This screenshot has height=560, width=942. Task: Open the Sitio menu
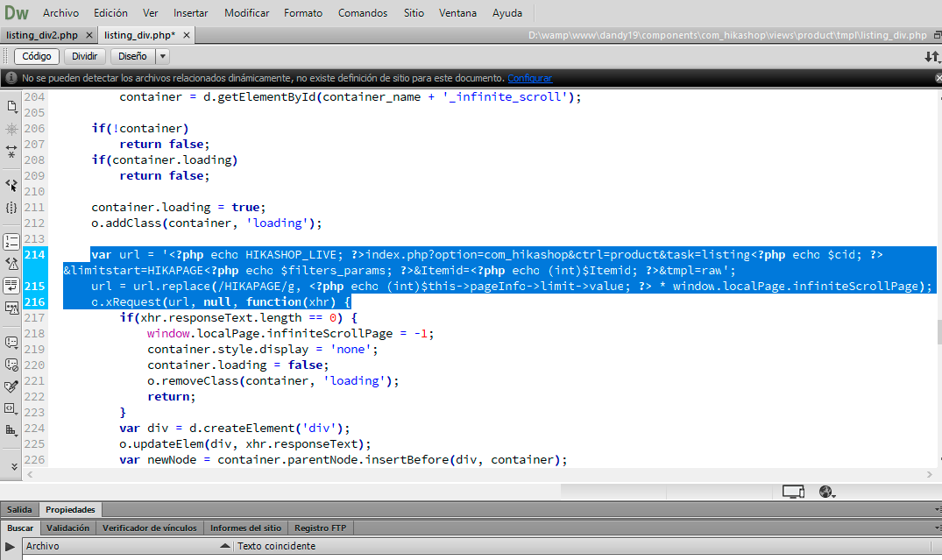[414, 12]
